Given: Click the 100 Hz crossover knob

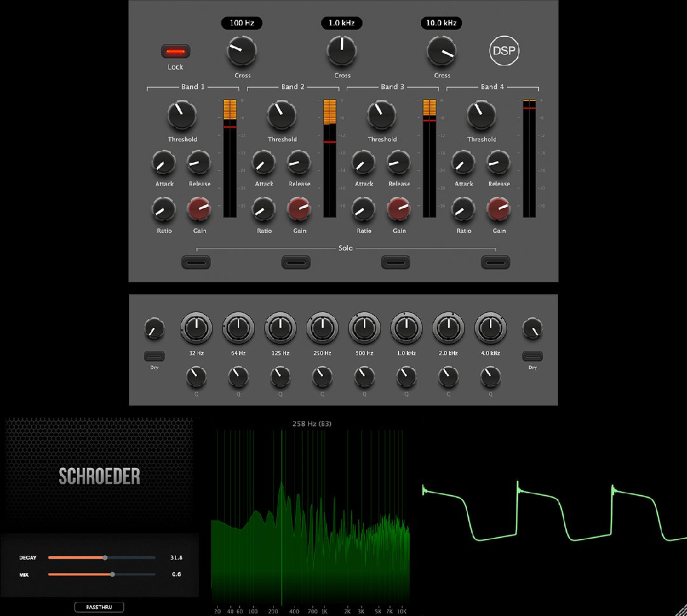Looking at the screenshot, I should pos(241,51).
